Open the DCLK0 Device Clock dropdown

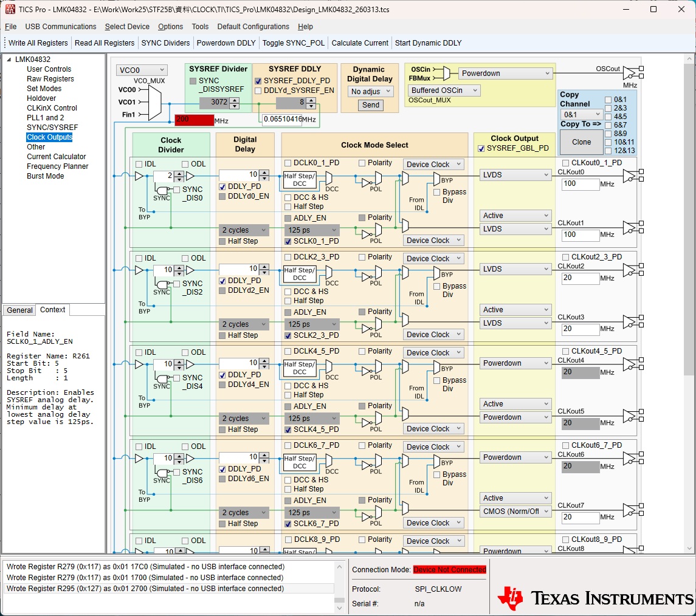[433, 165]
